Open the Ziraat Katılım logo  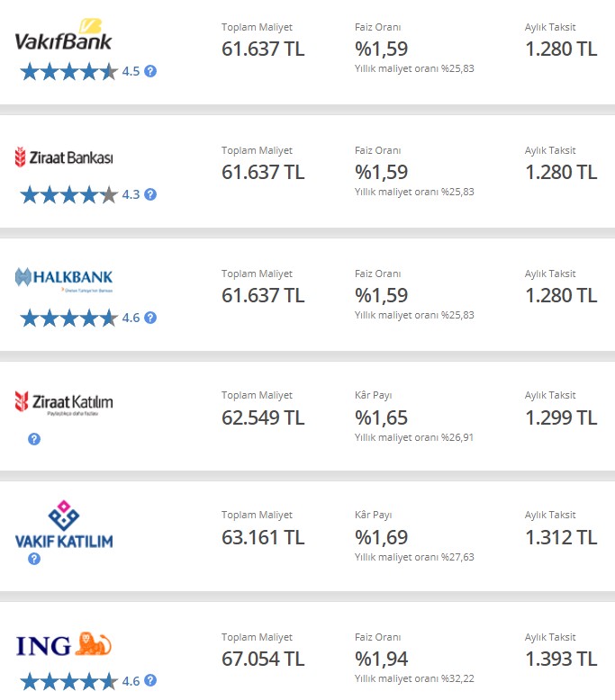coord(63,403)
